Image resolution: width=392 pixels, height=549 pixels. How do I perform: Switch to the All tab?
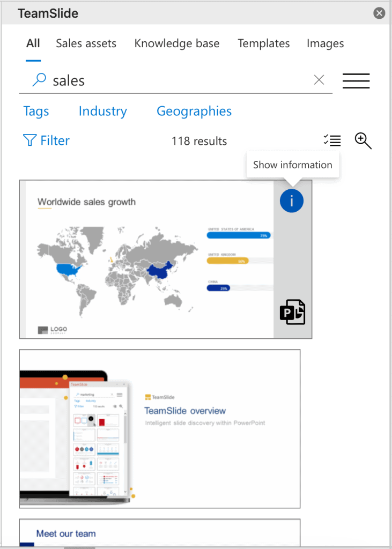click(33, 43)
